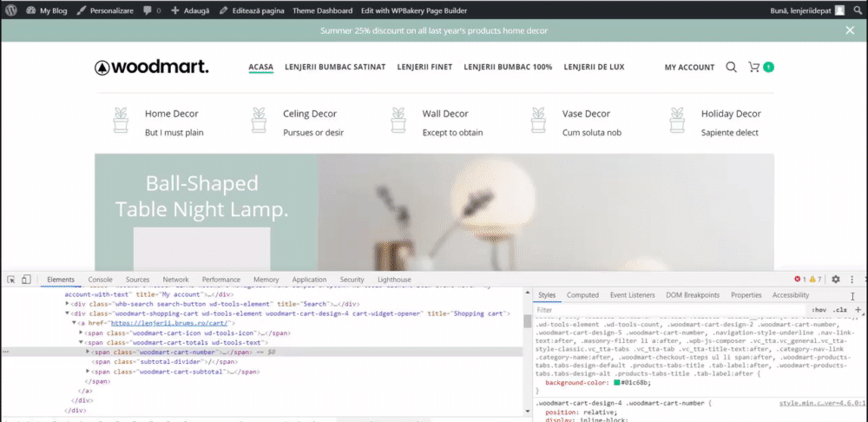Activate DevTools inspect element tool
868x422 pixels.
(11, 280)
